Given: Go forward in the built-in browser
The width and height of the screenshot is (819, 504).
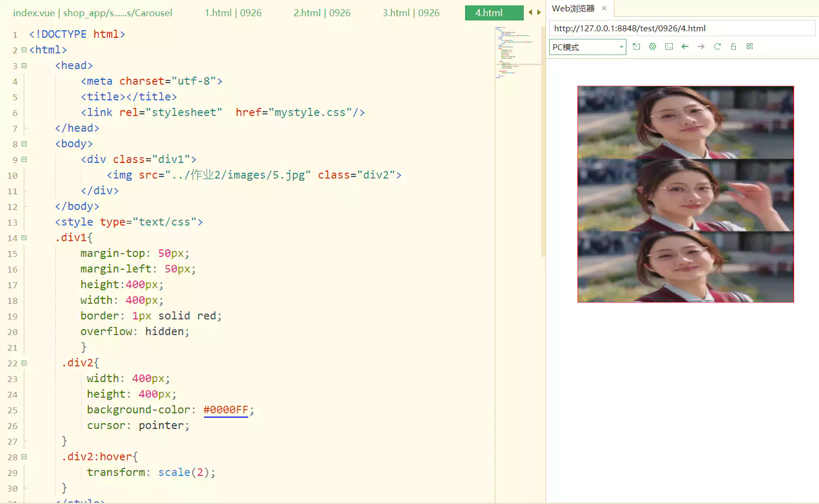Looking at the screenshot, I should click(x=701, y=46).
